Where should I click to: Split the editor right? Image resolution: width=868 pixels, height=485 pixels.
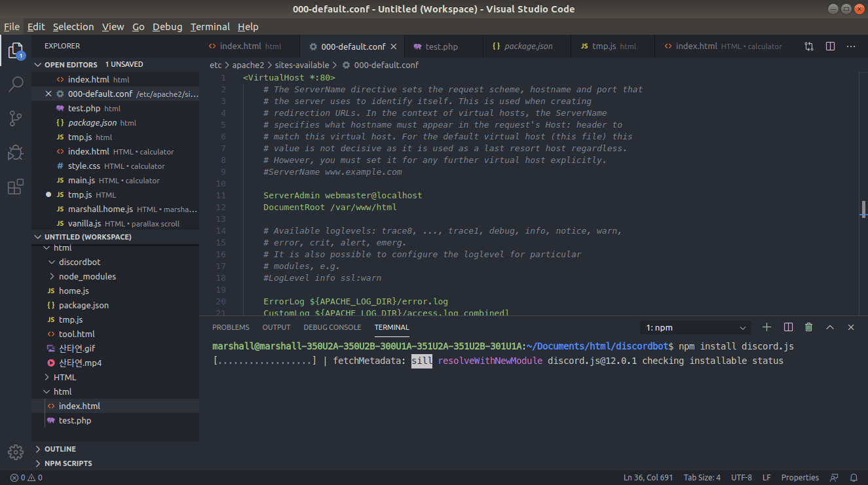coord(830,46)
